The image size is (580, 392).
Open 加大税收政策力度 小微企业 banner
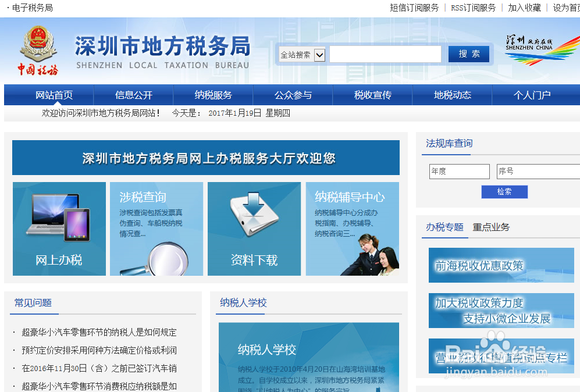click(501, 311)
